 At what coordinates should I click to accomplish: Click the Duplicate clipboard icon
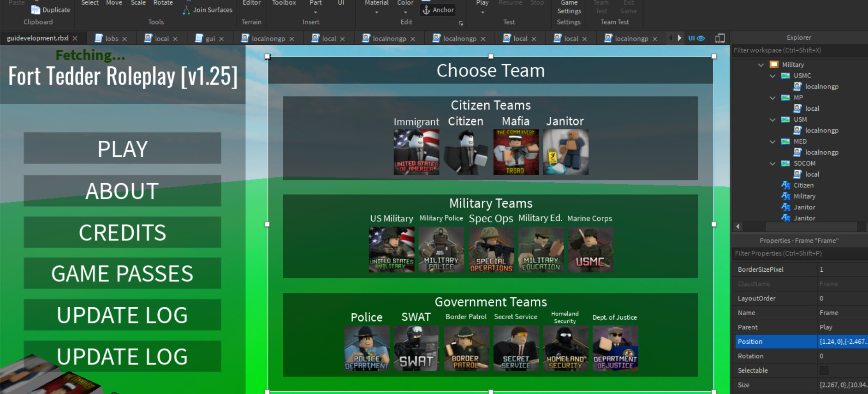(36, 10)
